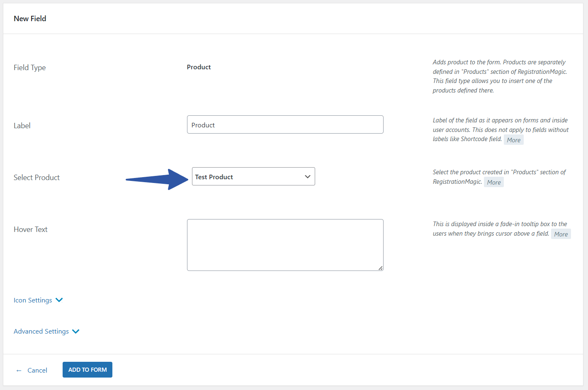The height and width of the screenshot is (390, 588).
Task: Click inside the Hover Text textarea
Action: 285,245
